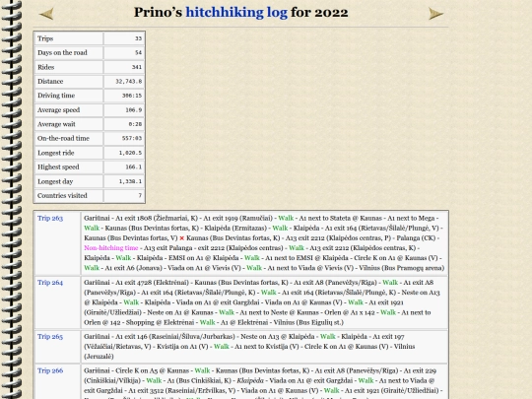Screen dimensions: 532x399
Task: Select the Distance value 32,743.8
Action: [x=129, y=82]
